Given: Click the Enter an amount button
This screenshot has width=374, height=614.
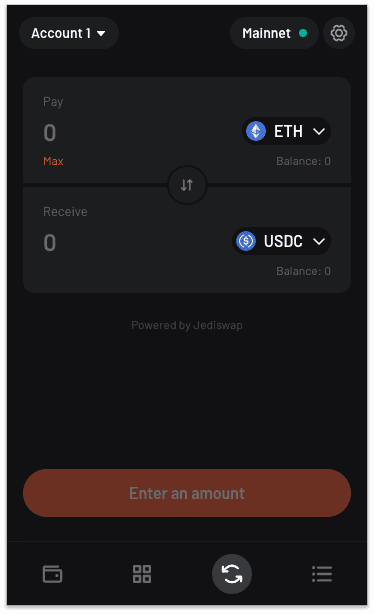Looking at the screenshot, I should [187, 493].
